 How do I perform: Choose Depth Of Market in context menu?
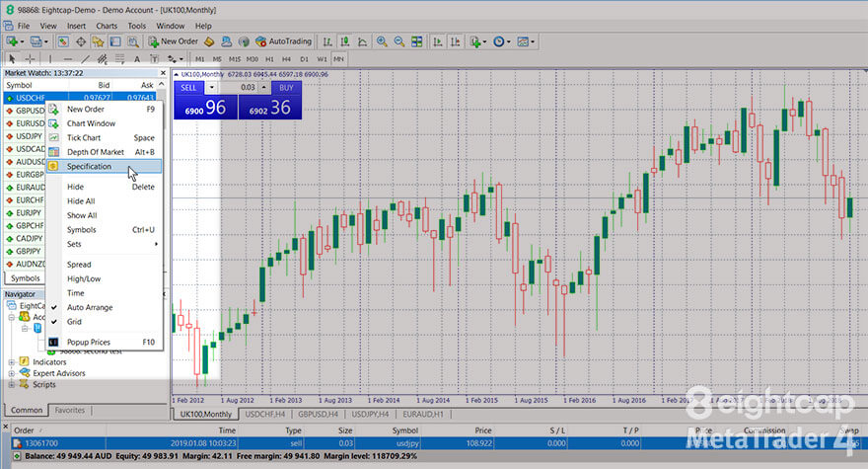[105, 152]
